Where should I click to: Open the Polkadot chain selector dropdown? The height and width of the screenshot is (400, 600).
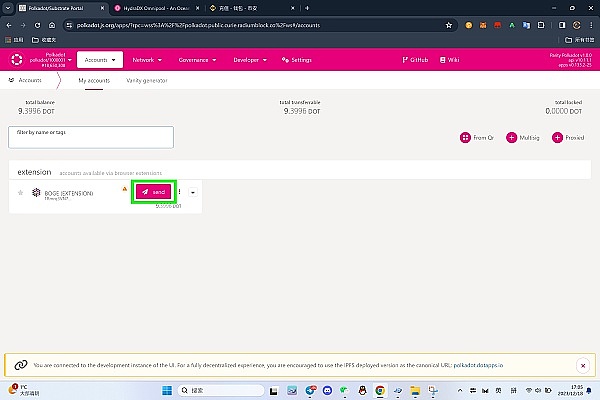(50, 60)
